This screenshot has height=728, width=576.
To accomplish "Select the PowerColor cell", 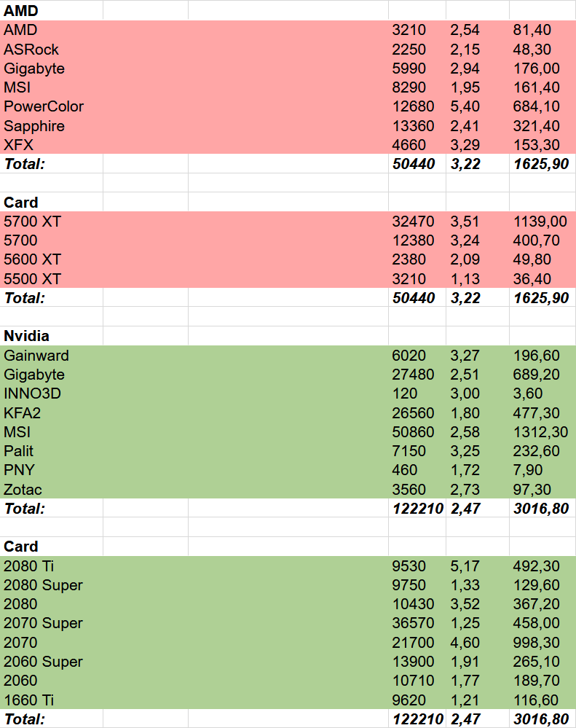I will tap(44, 106).
